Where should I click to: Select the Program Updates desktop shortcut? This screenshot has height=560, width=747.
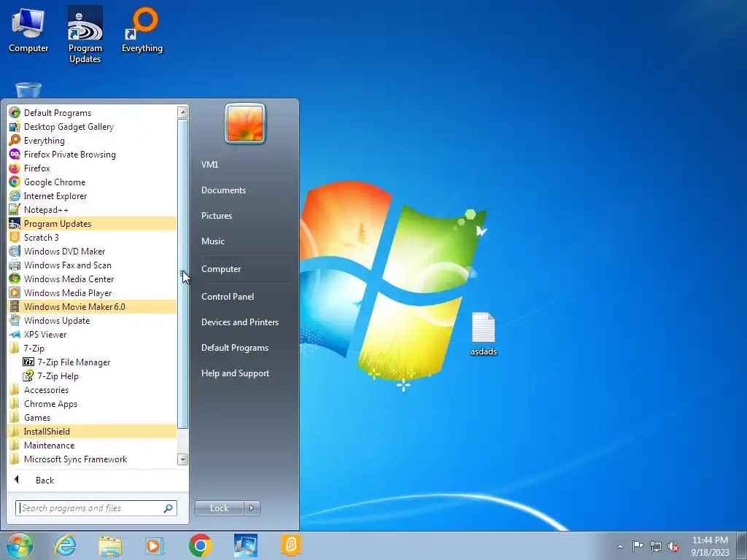(85, 35)
